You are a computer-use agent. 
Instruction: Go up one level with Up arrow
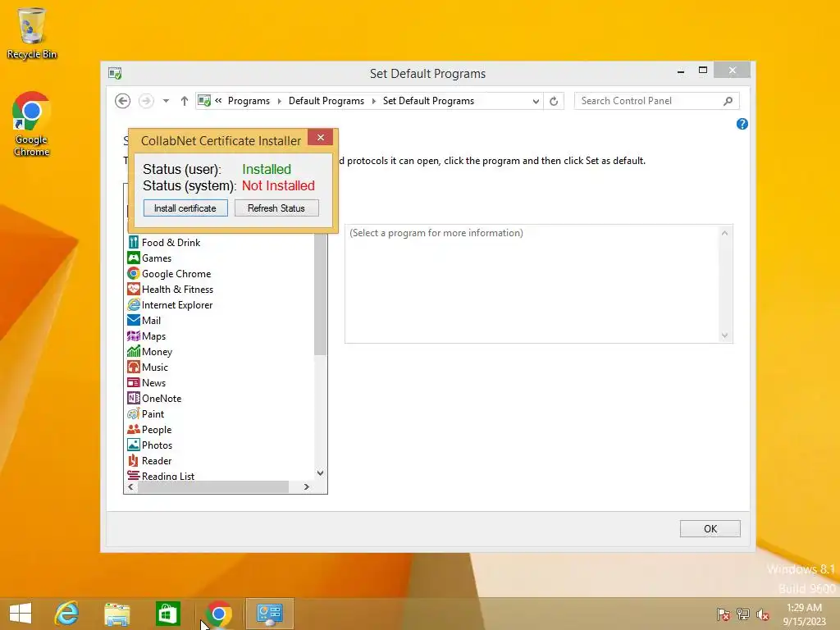[x=185, y=101]
